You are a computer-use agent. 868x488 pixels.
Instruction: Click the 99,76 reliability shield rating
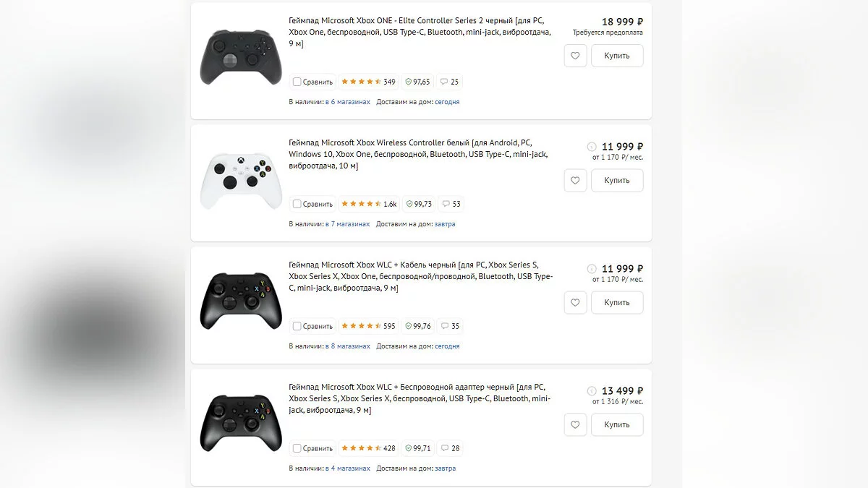[x=418, y=326]
